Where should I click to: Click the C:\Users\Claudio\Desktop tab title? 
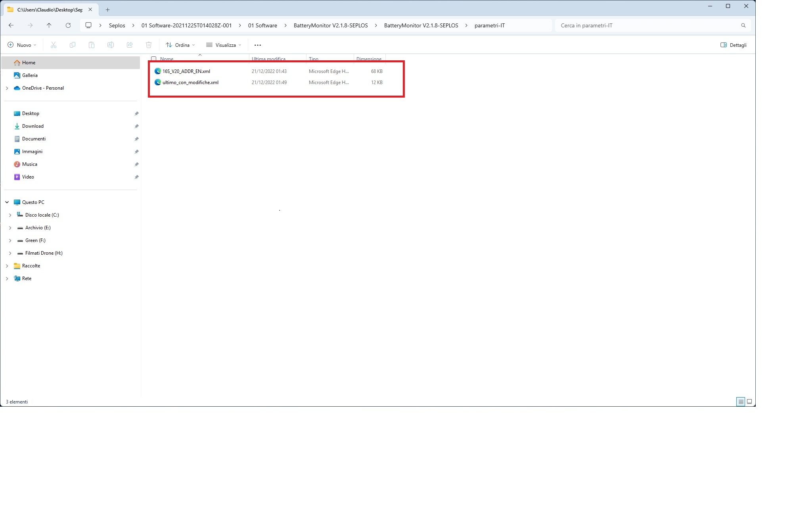(50, 10)
